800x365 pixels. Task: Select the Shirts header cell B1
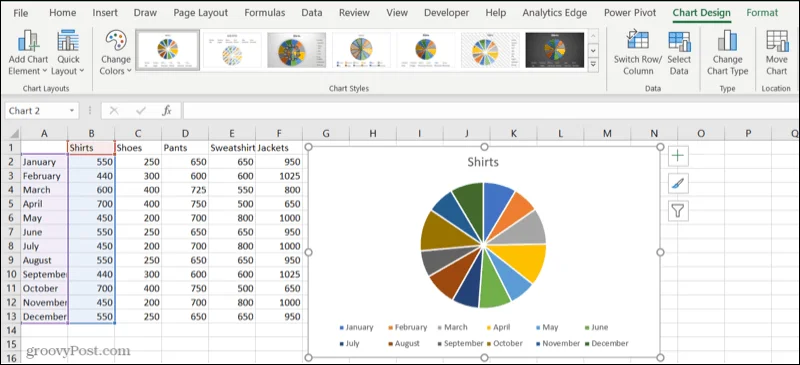[91, 148]
